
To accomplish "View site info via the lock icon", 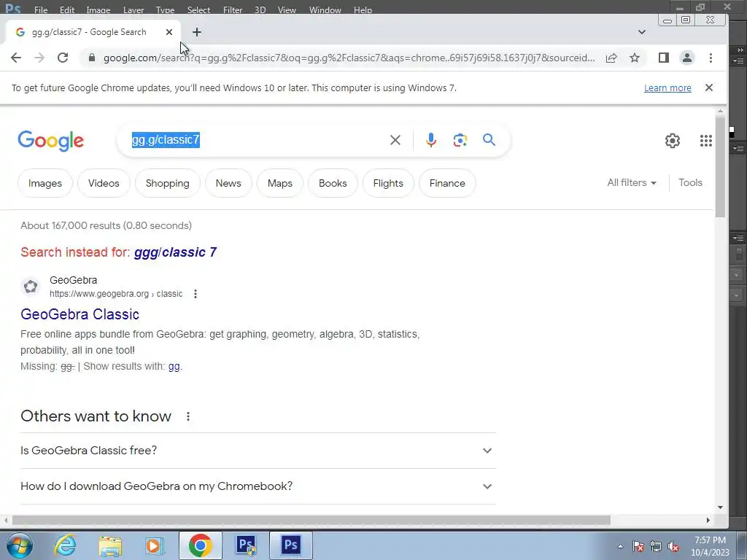I will pyautogui.click(x=92, y=58).
